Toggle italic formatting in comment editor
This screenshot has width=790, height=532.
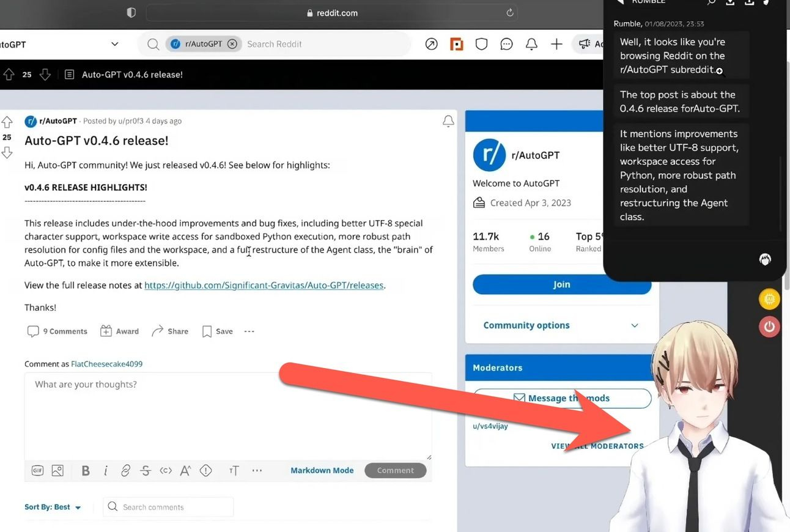(x=106, y=470)
